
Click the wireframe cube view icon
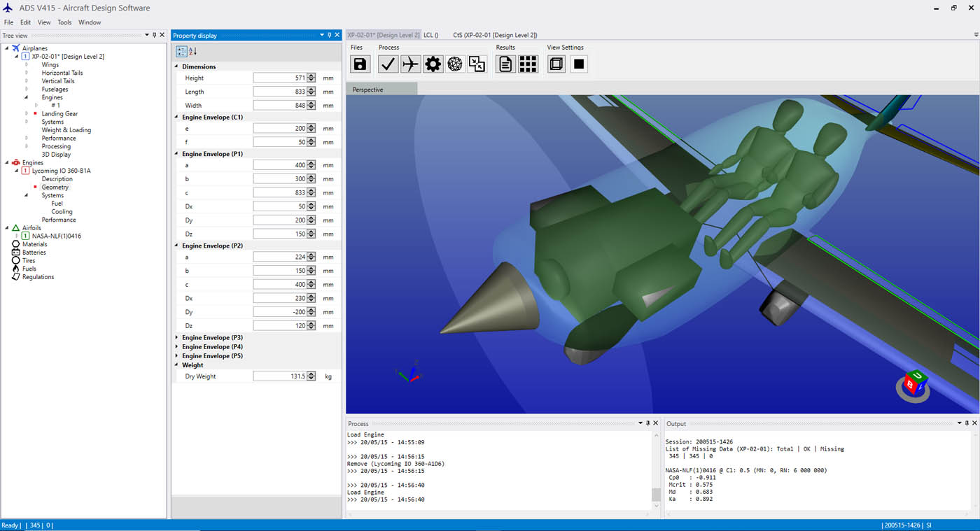coord(556,64)
